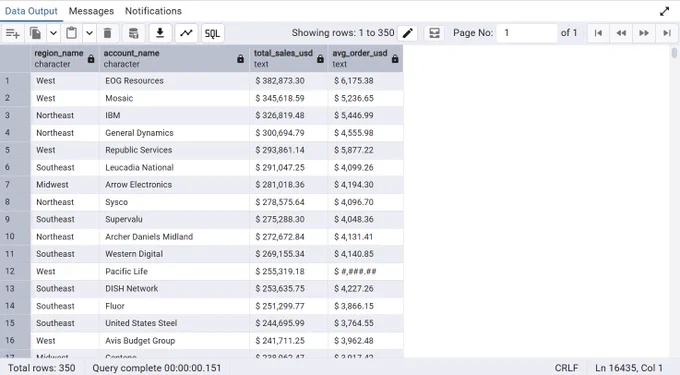Screen dimensions: 680x375
Task: Click the Sysco account cell
Action: (x=175, y=202)
